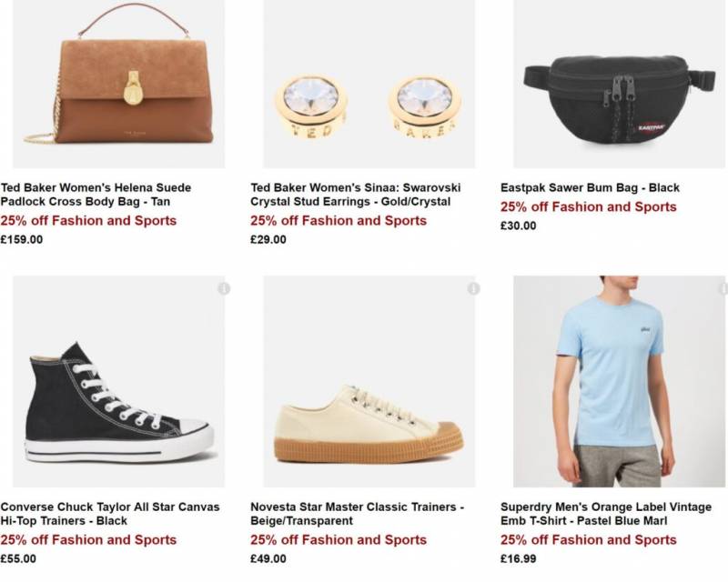The height and width of the screenshot is (582, 728).
Task: Click 25% off offer under Sinaa earrings
Action: pyautogui.click(x=339, y=221)
